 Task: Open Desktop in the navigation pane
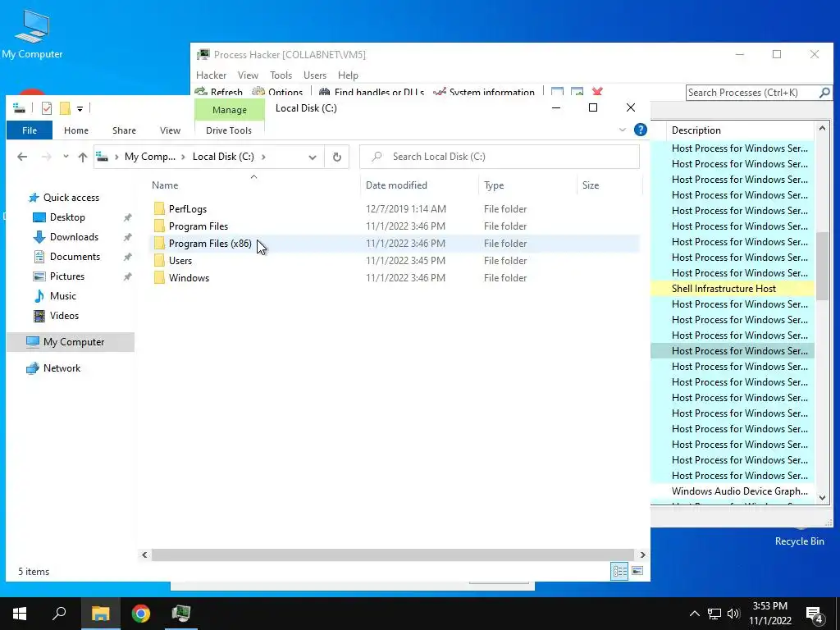67,217
